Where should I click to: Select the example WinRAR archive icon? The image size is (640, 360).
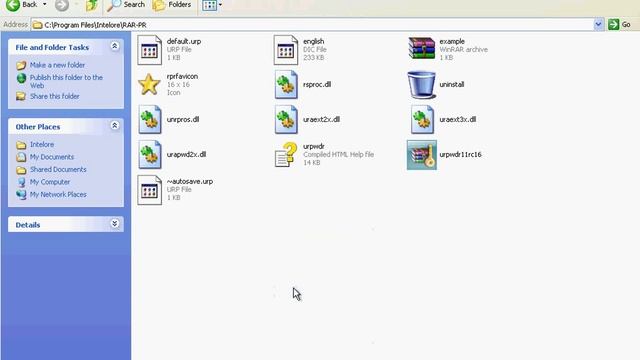tap(422, 49)
